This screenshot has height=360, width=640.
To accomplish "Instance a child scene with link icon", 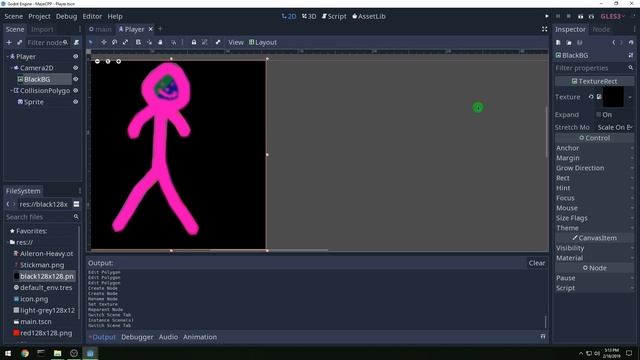I will 20,42.
